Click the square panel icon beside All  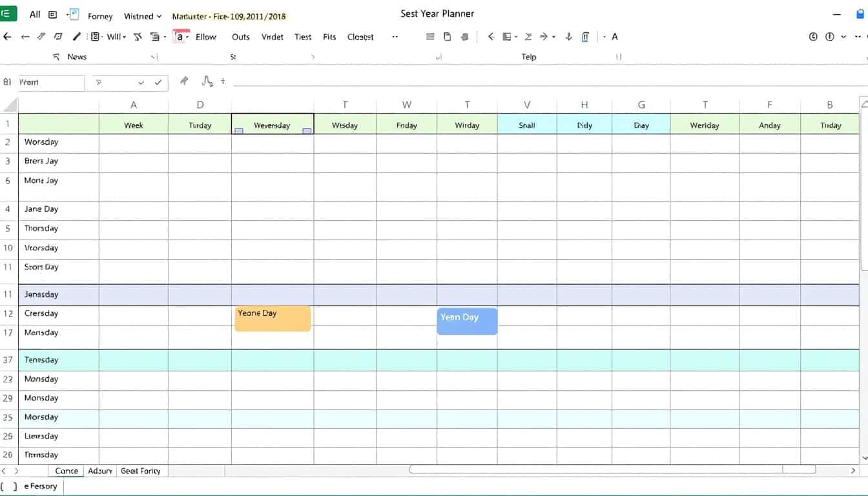[x=53, y=15]
